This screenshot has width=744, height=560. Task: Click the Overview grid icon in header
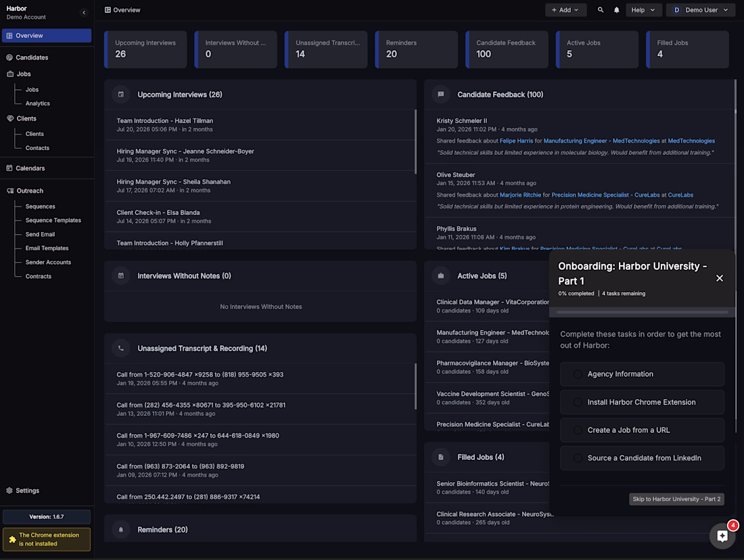click(x=108, y=10)
